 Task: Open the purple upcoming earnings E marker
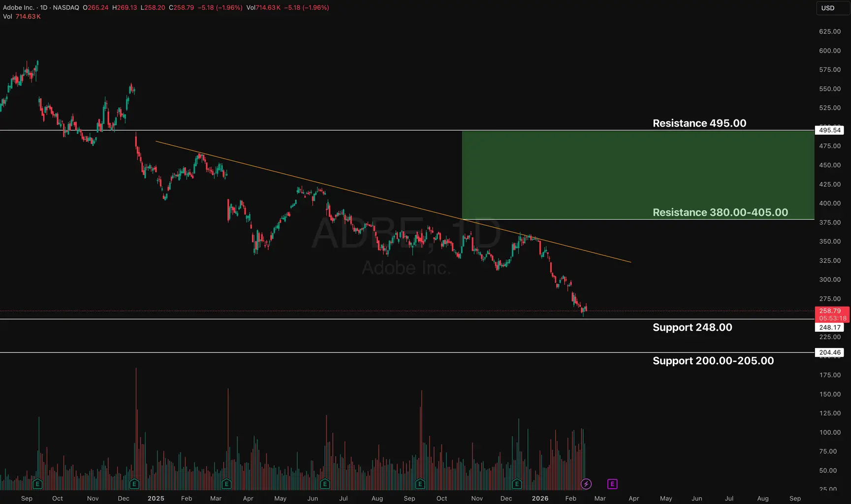(612, 484)
